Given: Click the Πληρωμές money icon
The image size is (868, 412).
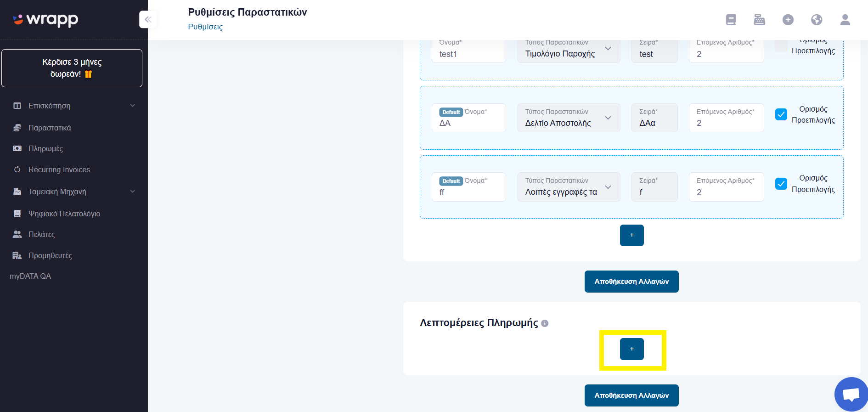Looking at the screenshot, I should pos(17,148).
